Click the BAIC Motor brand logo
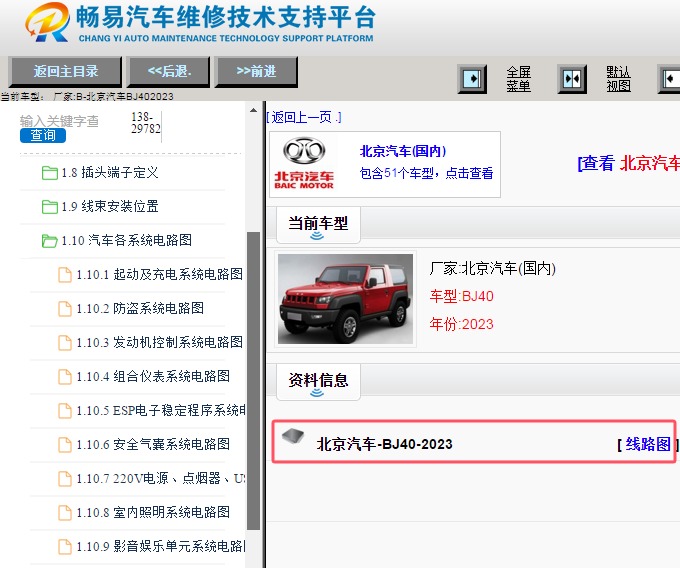The image size is (680, 568). pyautogui.click(x=304, y=163)
